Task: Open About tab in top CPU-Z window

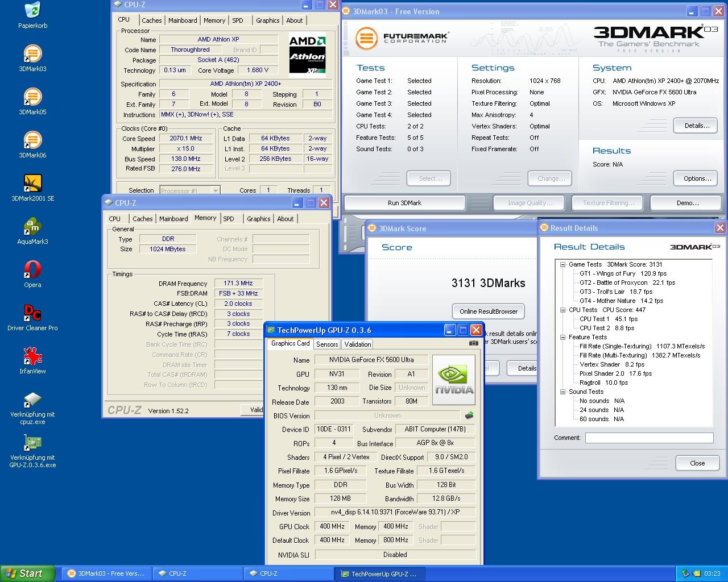Action: click(295, 20)
